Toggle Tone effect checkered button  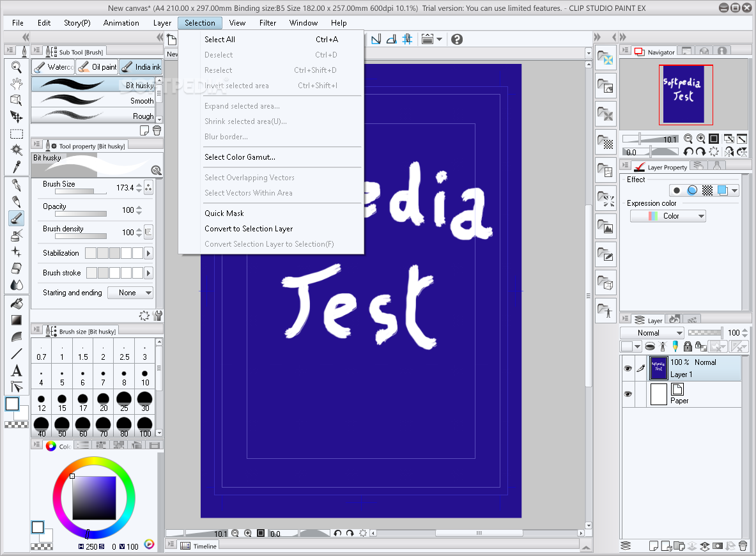click(707, 190)
